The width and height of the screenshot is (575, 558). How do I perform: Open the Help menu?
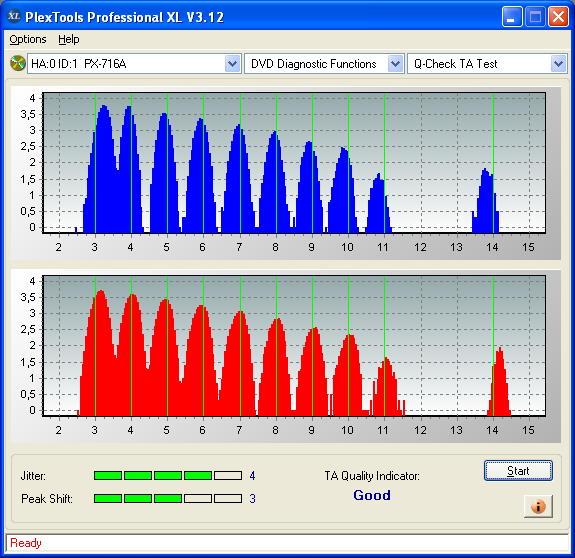point(69,39)
